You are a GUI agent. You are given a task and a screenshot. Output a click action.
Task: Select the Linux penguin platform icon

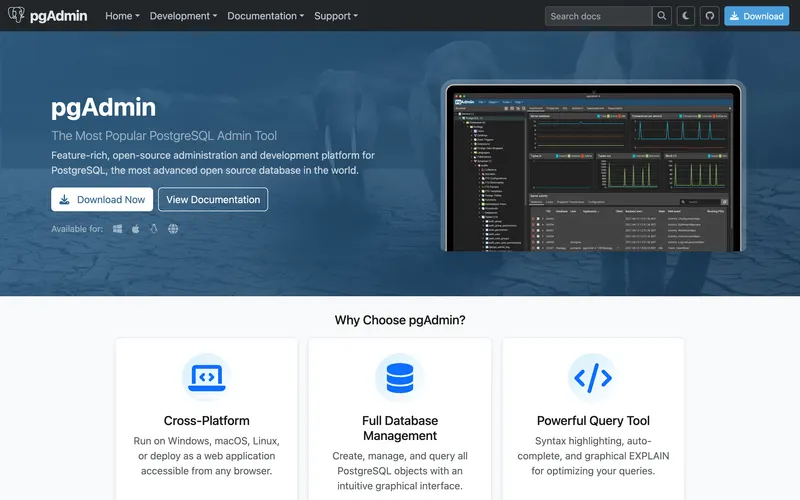point(154,229)
